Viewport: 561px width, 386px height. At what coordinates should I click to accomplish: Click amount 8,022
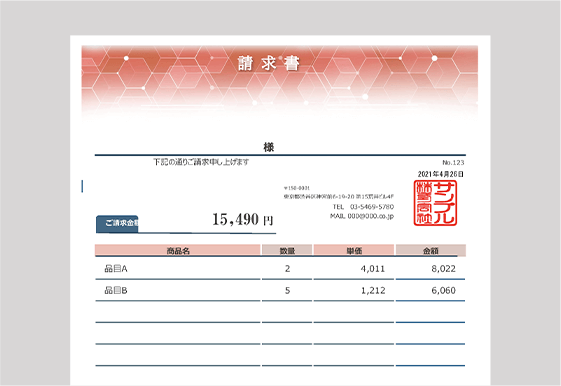coord(444,269)
